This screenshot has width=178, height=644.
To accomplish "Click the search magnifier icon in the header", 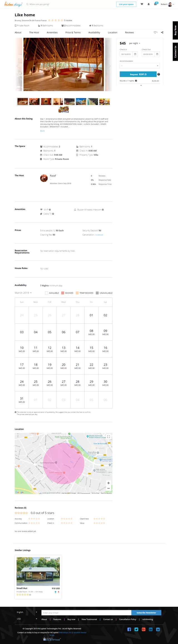I will (27, 4).
